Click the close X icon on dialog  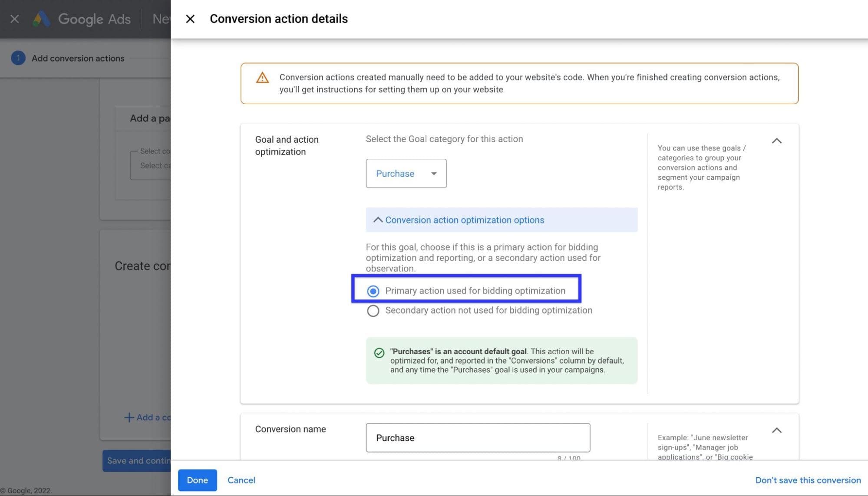coord(190,19)
